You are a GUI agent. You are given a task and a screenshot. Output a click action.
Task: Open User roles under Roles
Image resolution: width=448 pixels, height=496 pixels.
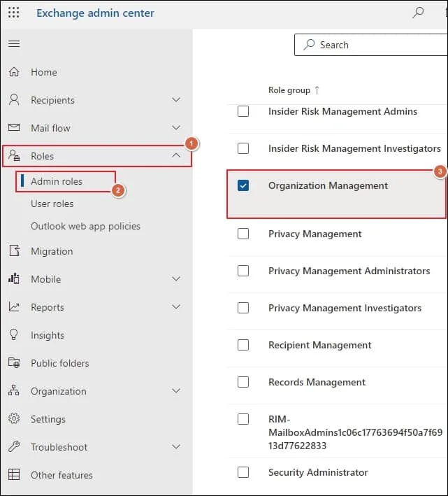[x=52, y=204]
